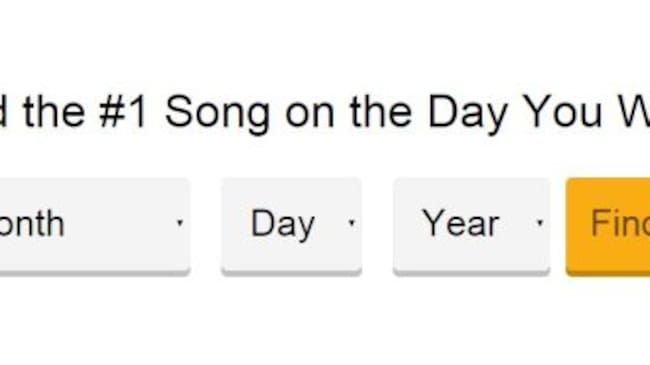Choose the Year label inside the gray box
This screenshot has width=650, height=365.
pyautogui.click(x=461, y=223)
